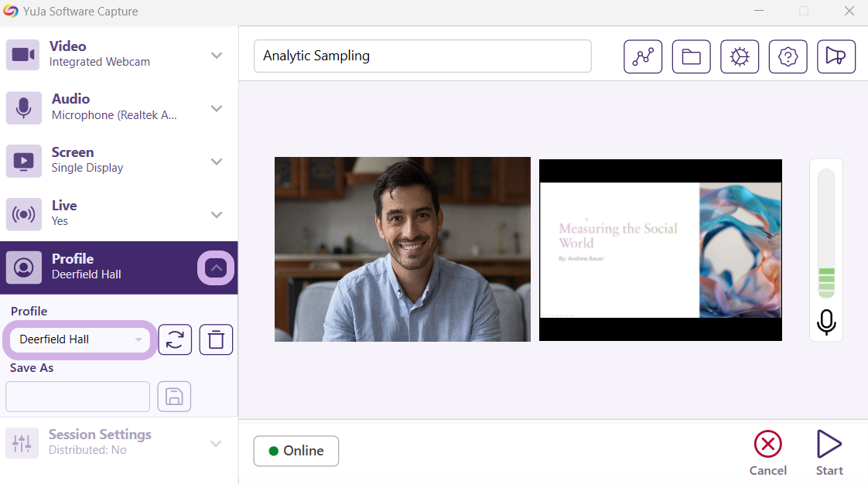Cancel the capture session
The height and width of the screenshot is (484, 868).
pyautogui.click(x=767, y=453)
